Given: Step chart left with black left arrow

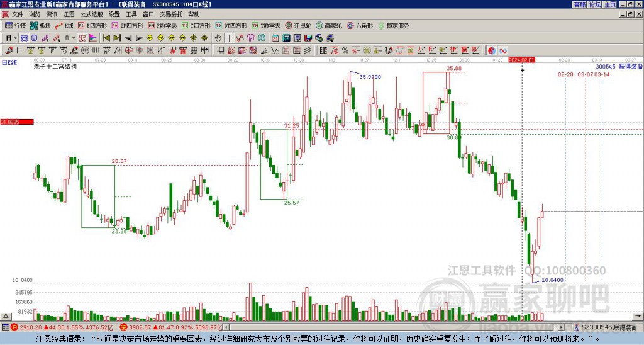Looking at the screenshot, I should click(x=128, y=38).
